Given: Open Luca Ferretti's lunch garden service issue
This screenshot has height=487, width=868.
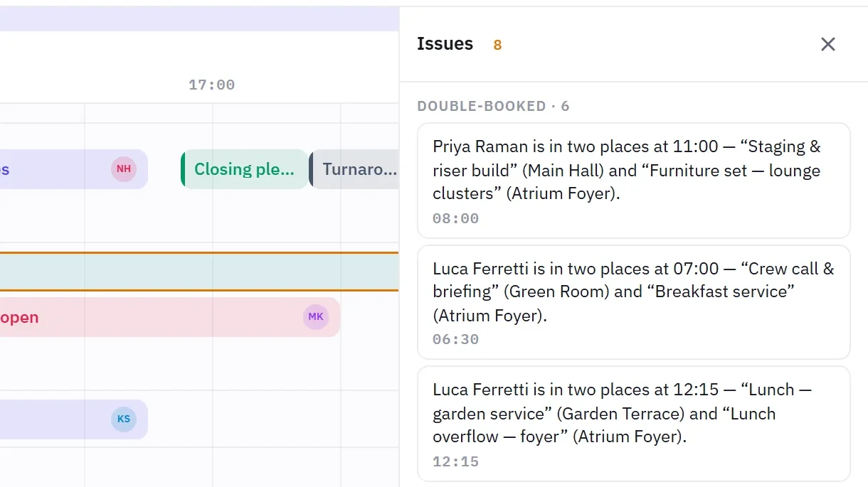Looking at the screenshot, I should pyautogui.click(x=634, y=424).
